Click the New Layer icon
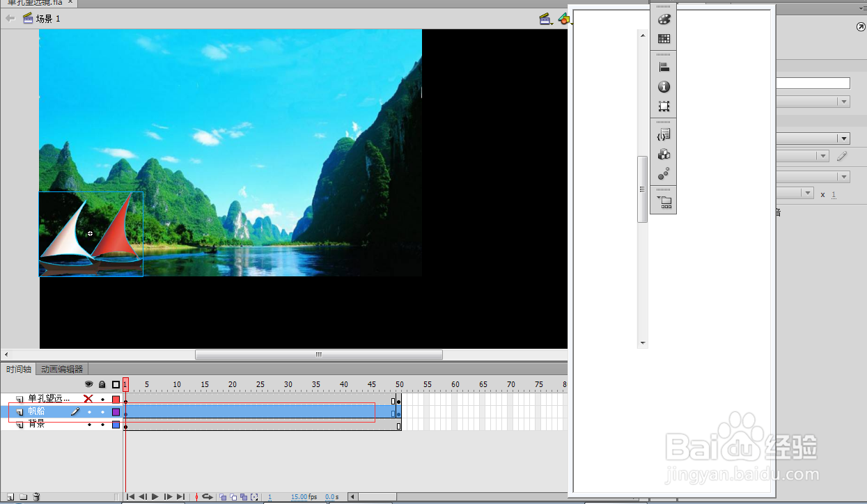Viewport: 867px width, 504px height. click(10, 496)
